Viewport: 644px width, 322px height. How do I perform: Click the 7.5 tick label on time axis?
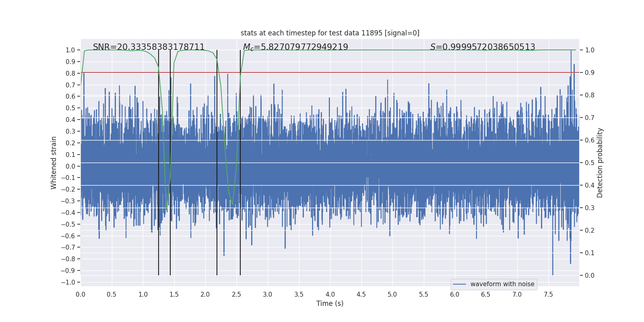tap(548, 294)
